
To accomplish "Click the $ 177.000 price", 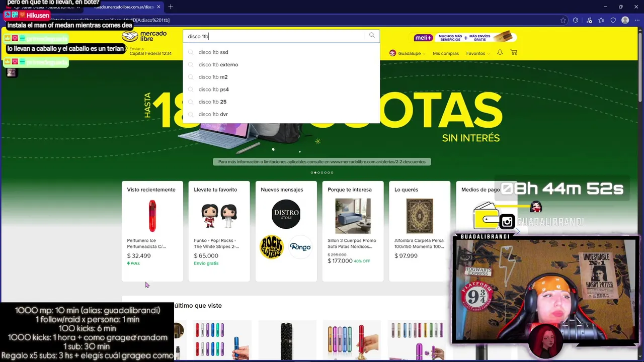I will 340,261.
